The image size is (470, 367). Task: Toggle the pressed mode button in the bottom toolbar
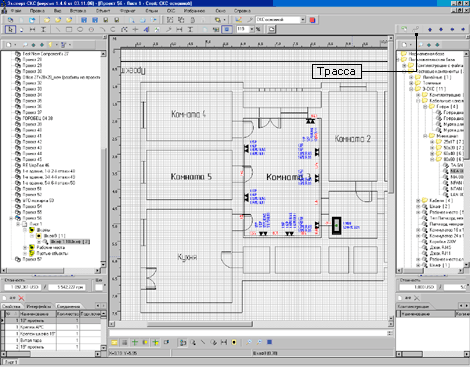coord(182,342)
